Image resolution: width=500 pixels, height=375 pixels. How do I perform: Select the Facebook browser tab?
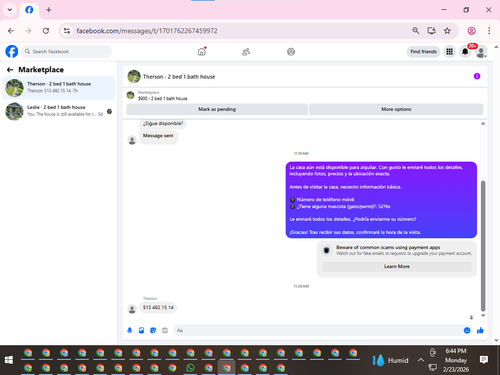29,10
